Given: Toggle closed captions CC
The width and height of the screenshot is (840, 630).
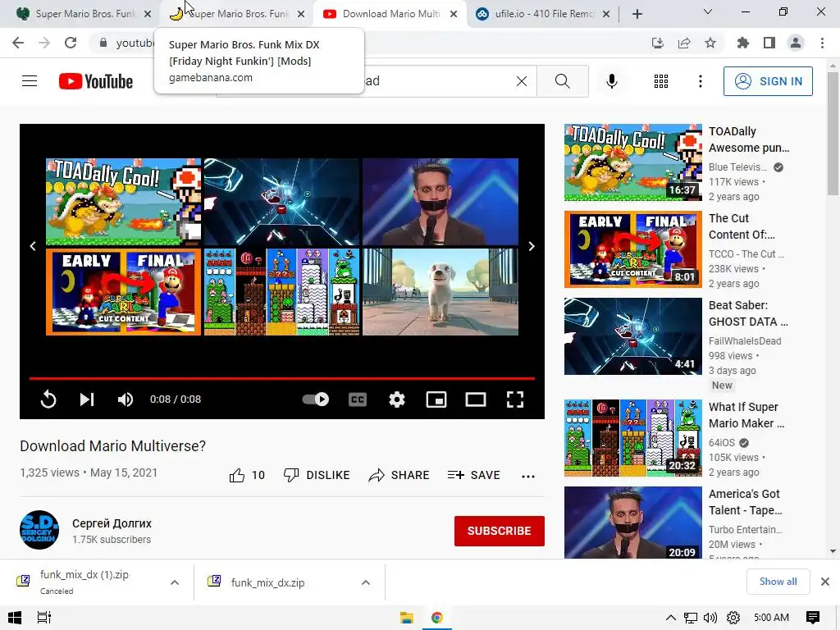Looking at the screenshot, I should click(x=358, y=399).
